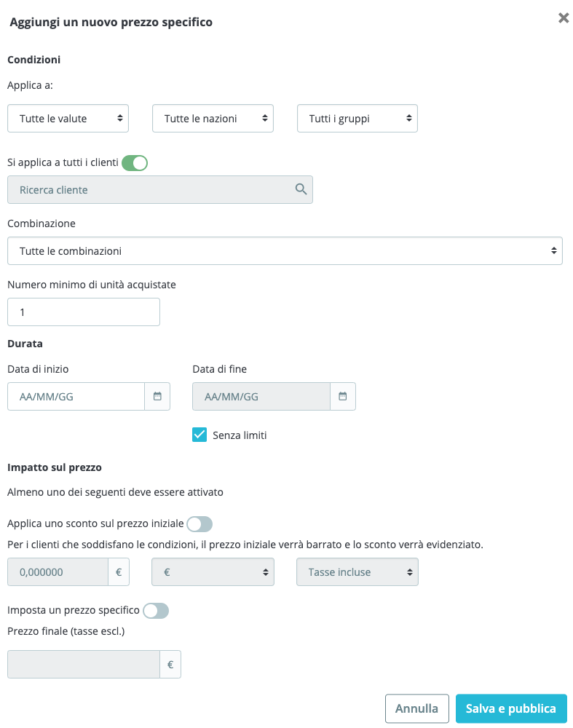Click the Annulla button
The width and height of the screenshot is (573, 728).
417,708
